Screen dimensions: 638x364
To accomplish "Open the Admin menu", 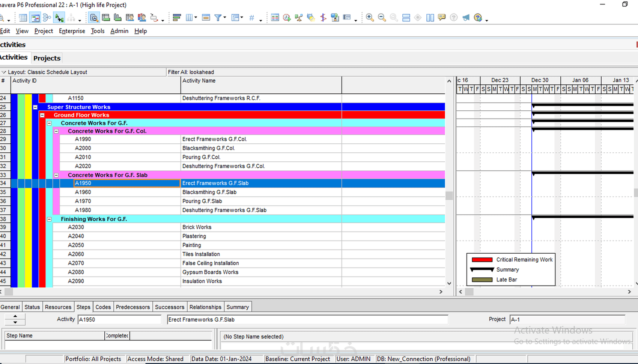I will point(119,31).
